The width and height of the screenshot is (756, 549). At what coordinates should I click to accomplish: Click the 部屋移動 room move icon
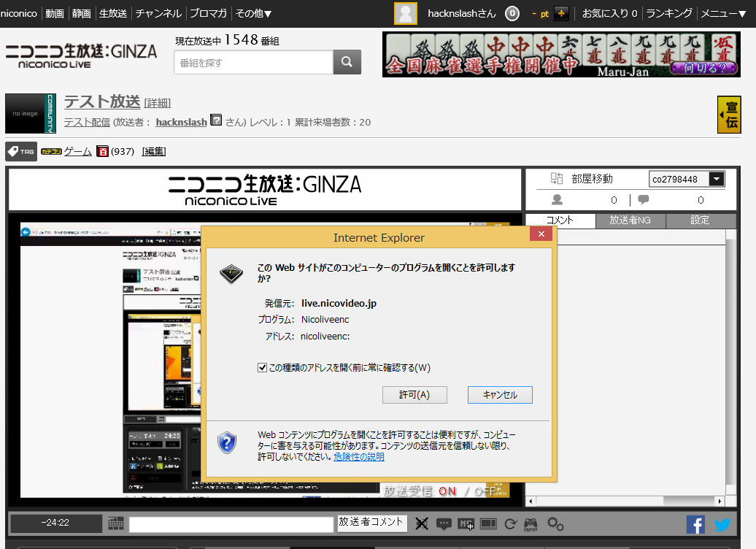pyautogui.click(x=557, y=178)
